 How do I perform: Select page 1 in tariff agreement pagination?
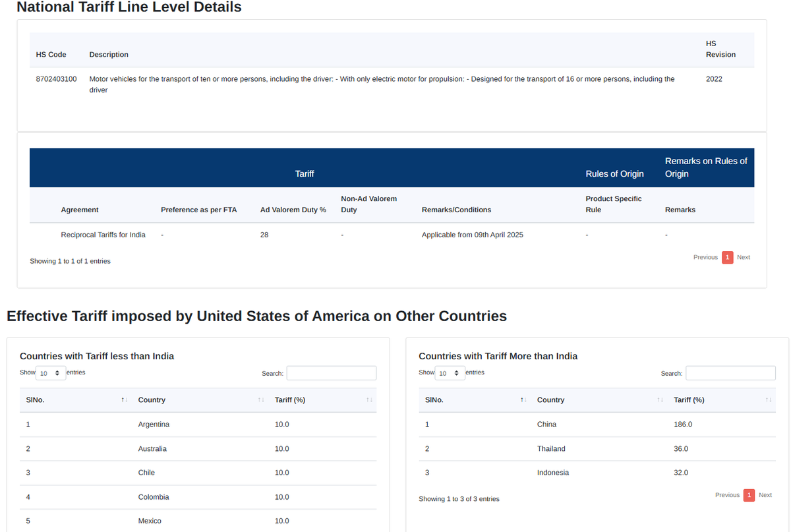[727, 257]
